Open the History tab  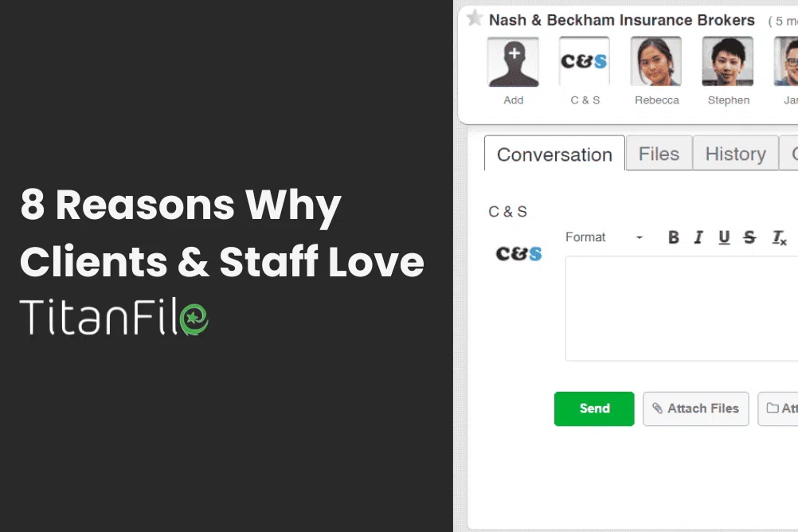[x=735, y=153]
